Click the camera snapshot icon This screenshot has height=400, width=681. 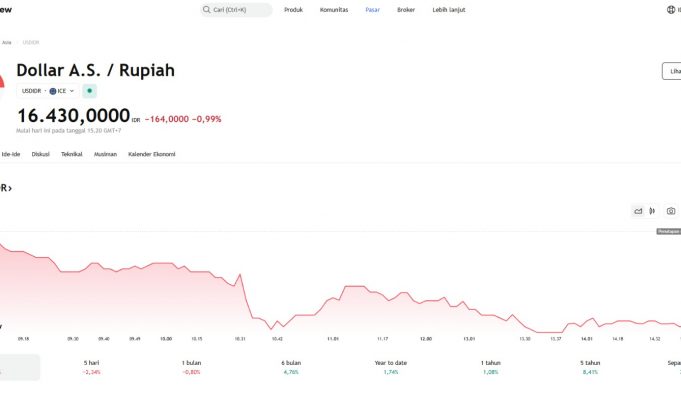point(671,211)
